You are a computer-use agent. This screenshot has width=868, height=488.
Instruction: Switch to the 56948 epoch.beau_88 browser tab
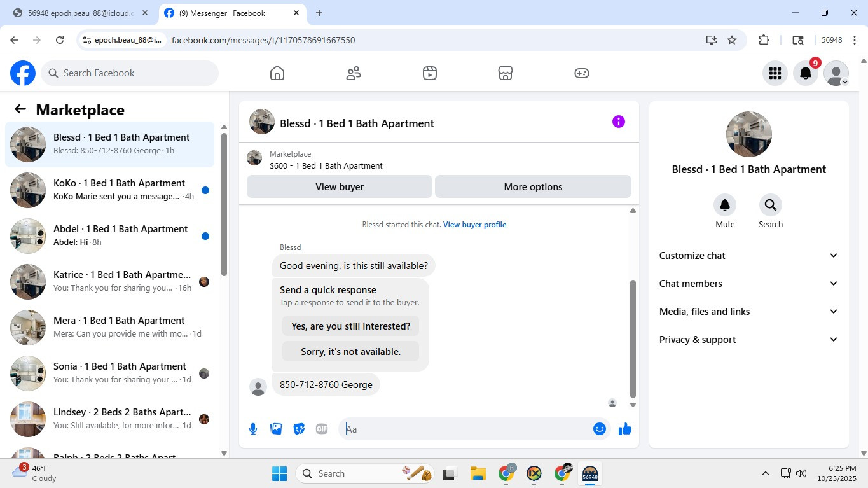(x=79, y=13)
